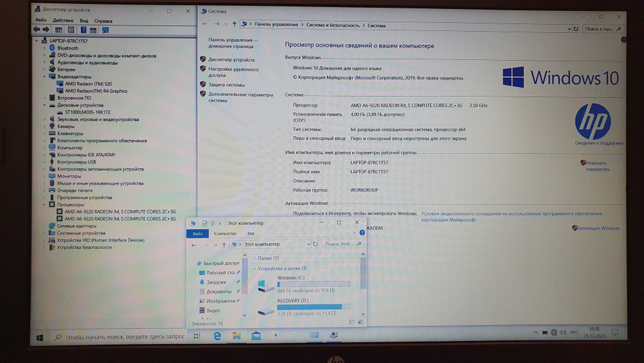Click the Windows (C:) capacity bar

314,284
